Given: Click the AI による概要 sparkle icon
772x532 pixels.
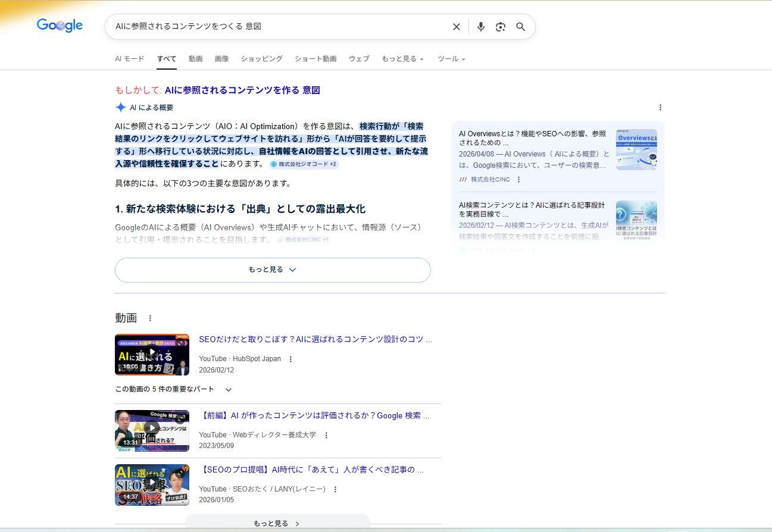Looking at the screenshot, I should [118, 107].
